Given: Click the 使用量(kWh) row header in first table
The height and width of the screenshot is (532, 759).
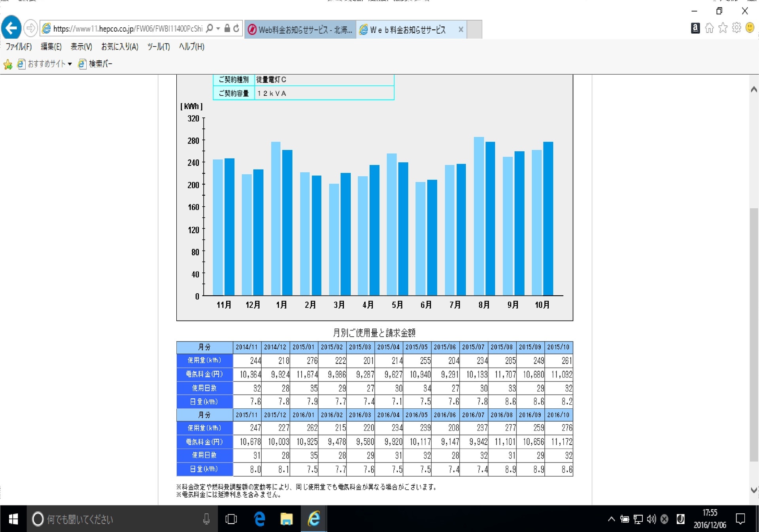Looking at the screenshot, I should coord(204,360).
